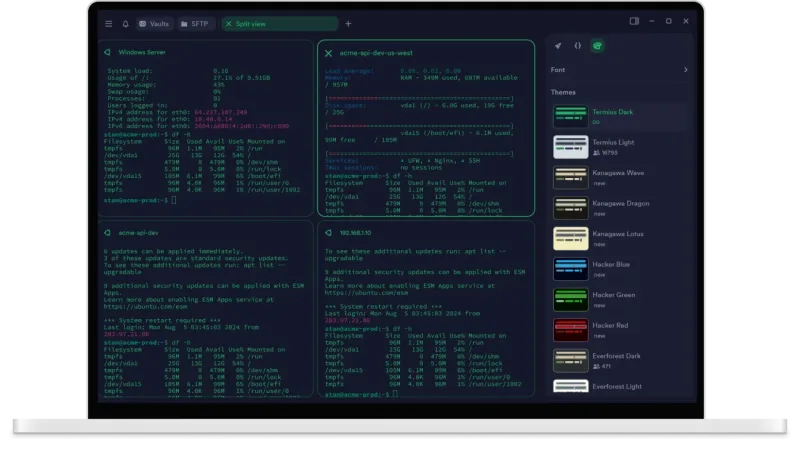
Task: Maximize the Termius window
Action: click(668, 21)
